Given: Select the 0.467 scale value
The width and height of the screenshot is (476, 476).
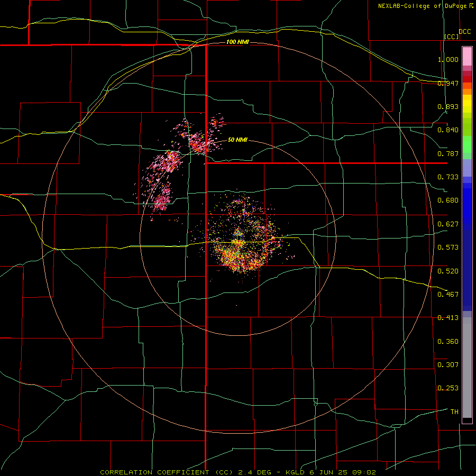Looking at the screenshot, I should (x=448, y=294).
